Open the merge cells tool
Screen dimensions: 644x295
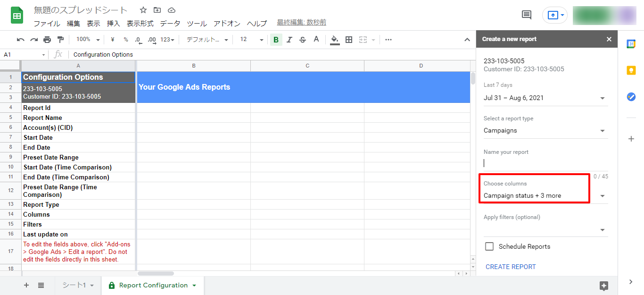point(363,40)
